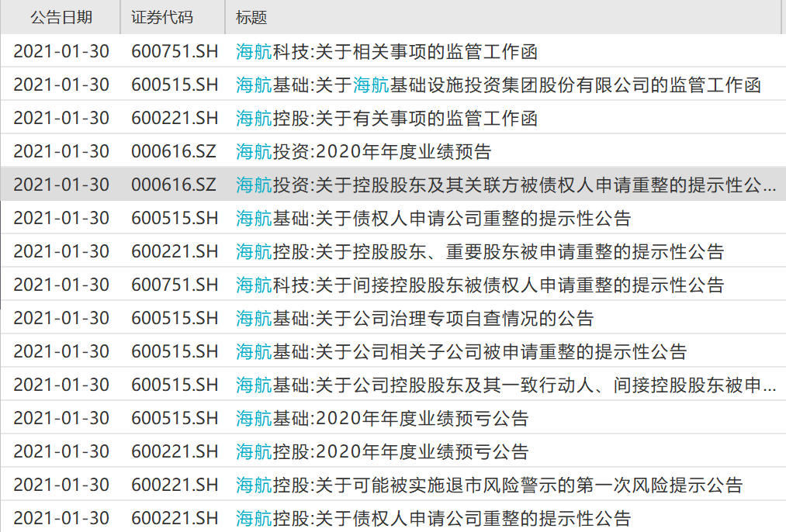Open 海航控股 退市风险警示的第一次风险提示公告

click(x=489, y=485)
